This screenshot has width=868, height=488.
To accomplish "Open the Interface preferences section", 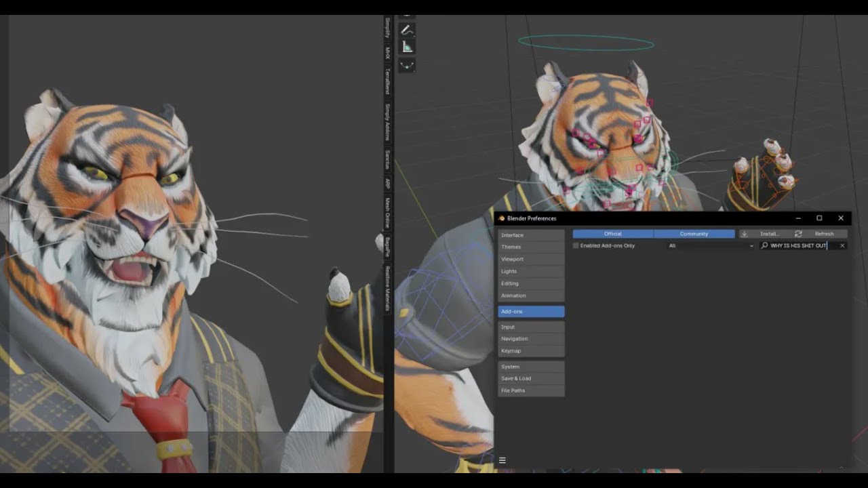I will 531,235.
